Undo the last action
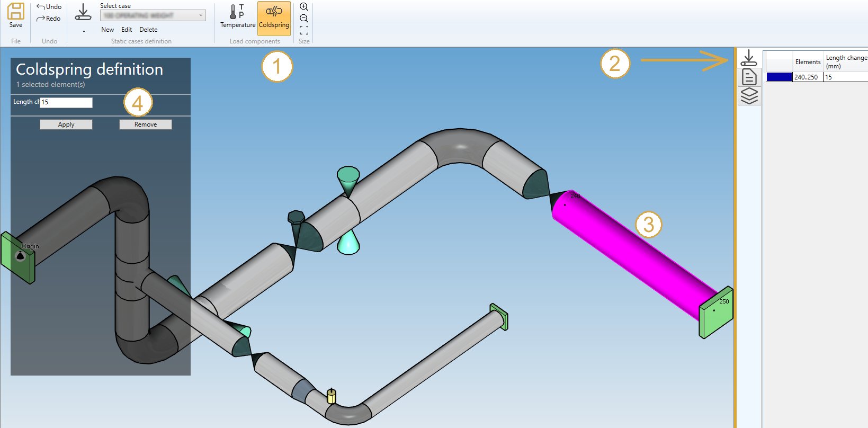 tap(49, 7)
